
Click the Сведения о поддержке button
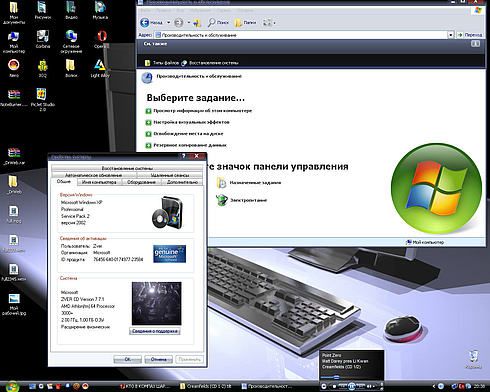tap(155, 331)
